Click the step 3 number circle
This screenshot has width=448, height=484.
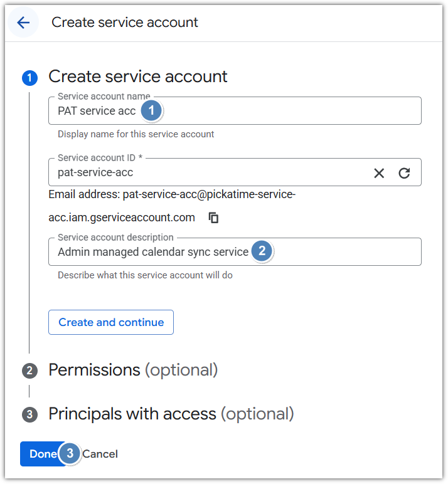tap(29, 414)
